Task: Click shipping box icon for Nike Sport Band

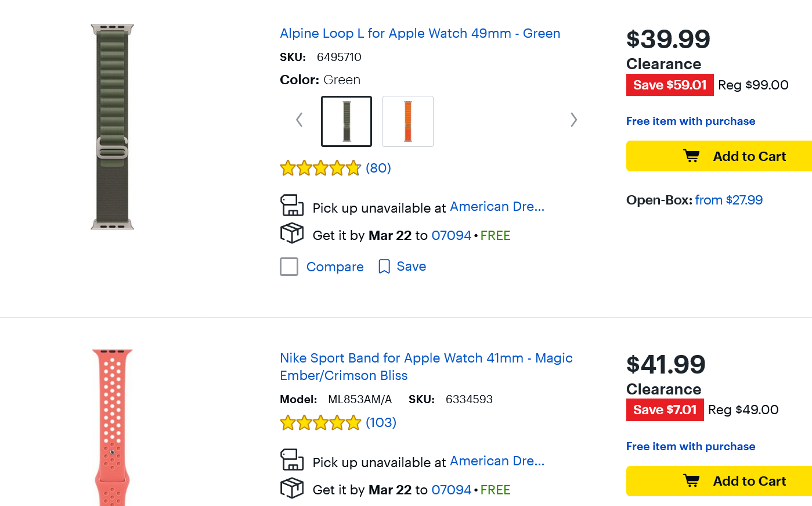Action: coord(292,488)
